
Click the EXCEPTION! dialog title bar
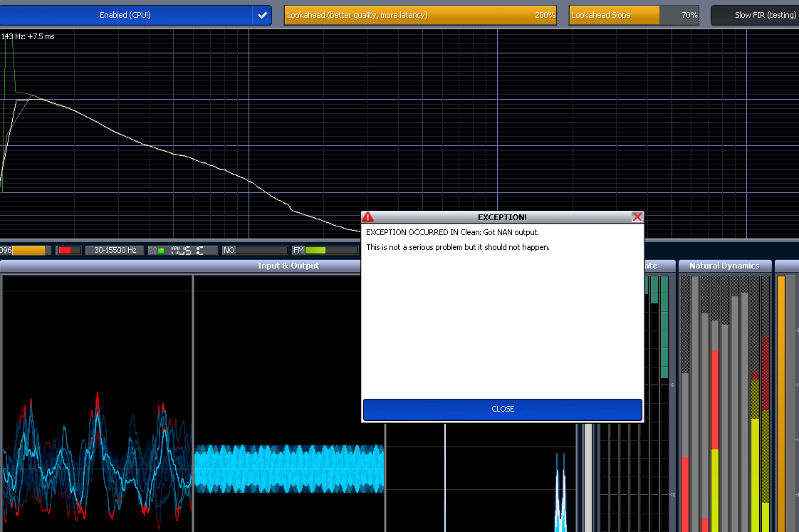[x=503, y=217]
